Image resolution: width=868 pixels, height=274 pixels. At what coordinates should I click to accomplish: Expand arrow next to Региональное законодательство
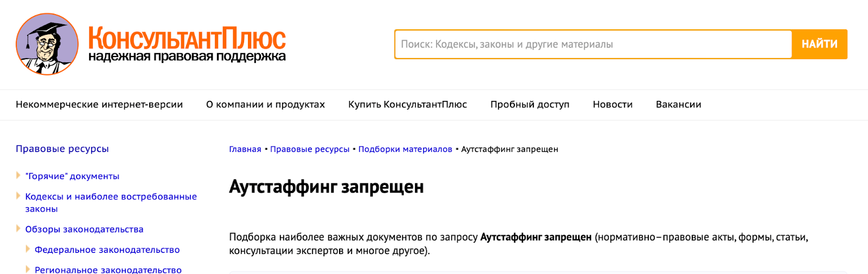coord(28,269)
